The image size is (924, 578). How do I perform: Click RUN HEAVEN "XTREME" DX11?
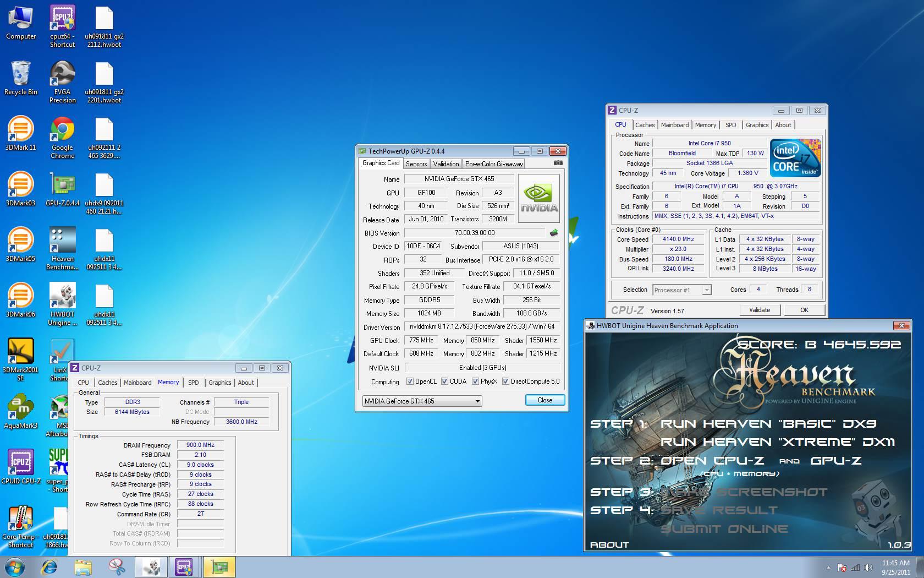point(778,442)
